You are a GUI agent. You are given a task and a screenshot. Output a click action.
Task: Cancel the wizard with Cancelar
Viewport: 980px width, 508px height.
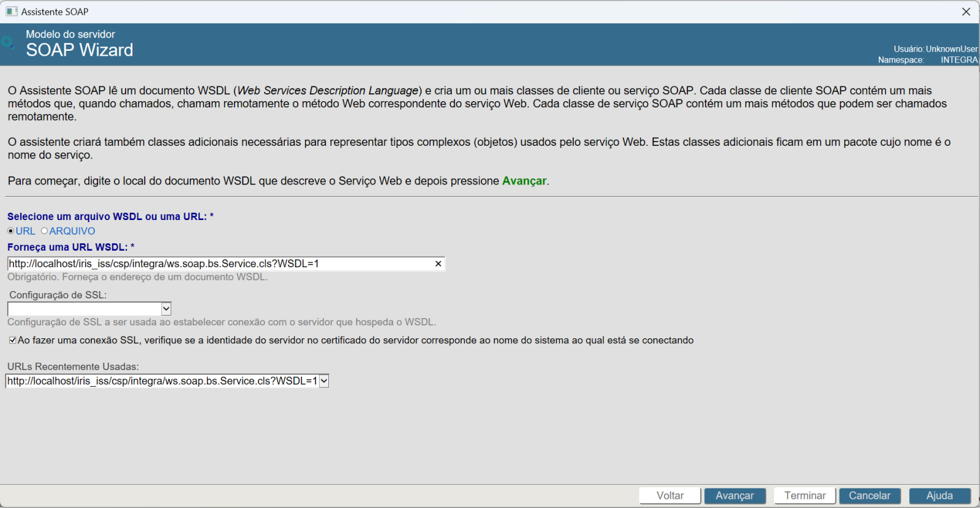869,496
